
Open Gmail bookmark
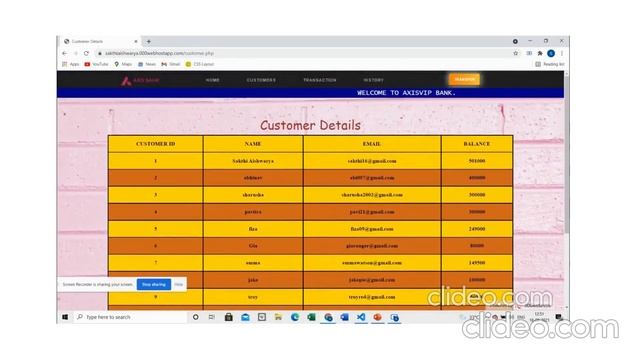171,64
